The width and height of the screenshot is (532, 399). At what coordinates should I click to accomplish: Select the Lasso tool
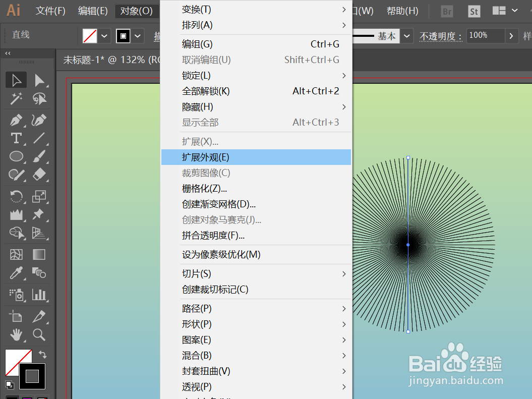point(39,99)
